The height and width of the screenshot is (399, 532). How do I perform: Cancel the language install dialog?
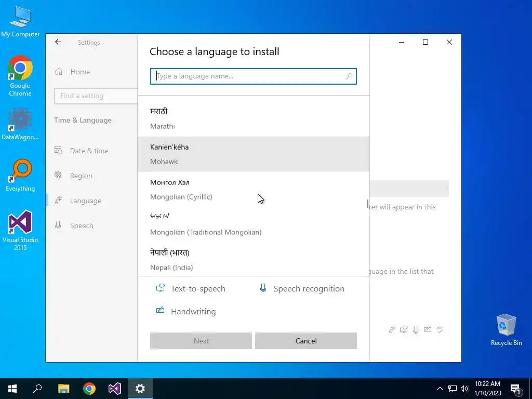point(305,341)
